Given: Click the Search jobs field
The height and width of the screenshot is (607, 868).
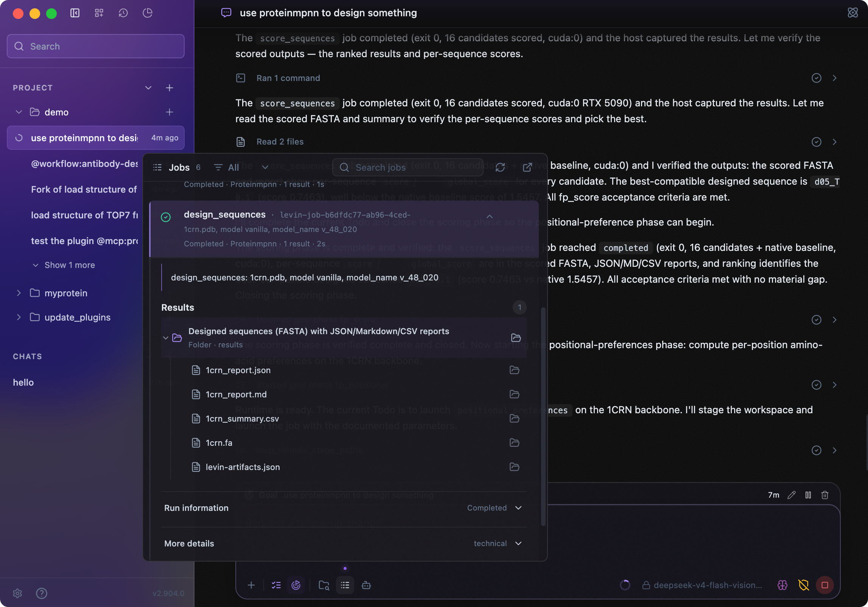Looking at the screenshot, I should [408, 167].
